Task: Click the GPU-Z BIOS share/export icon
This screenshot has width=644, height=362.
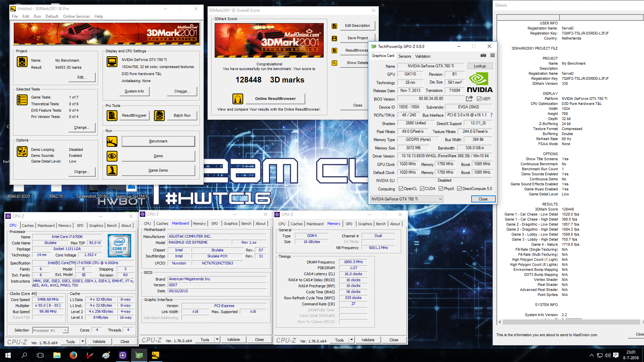Action: [469, 99]
